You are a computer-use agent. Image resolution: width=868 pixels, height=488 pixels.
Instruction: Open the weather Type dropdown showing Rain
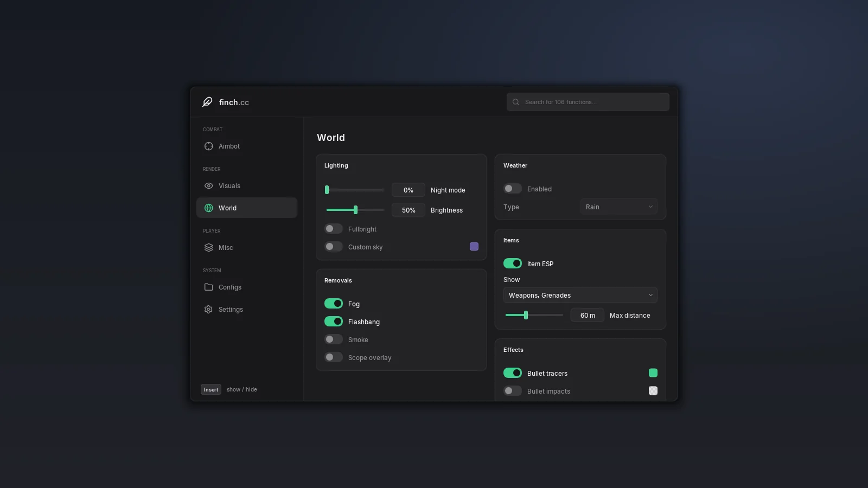tap(619, 207)
